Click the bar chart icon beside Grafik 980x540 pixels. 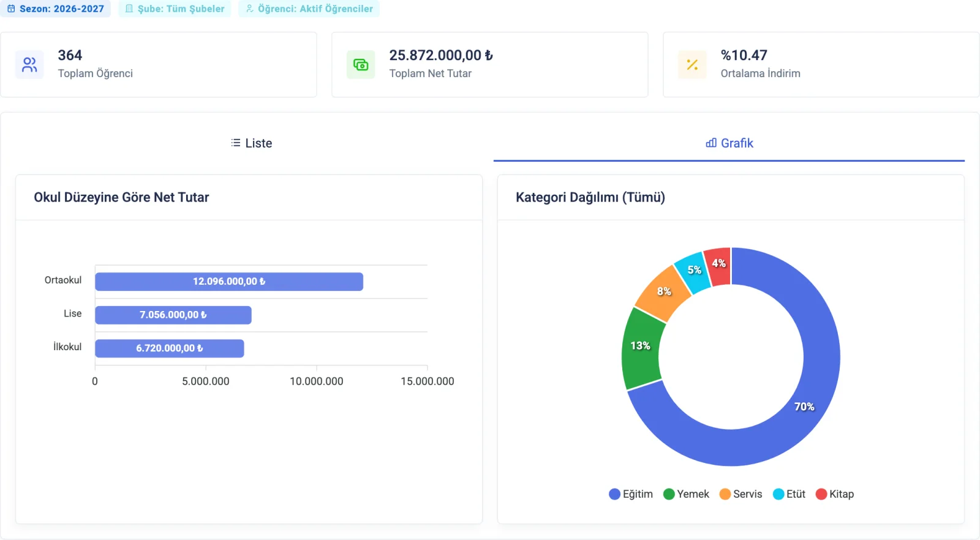tap(711, 143)
